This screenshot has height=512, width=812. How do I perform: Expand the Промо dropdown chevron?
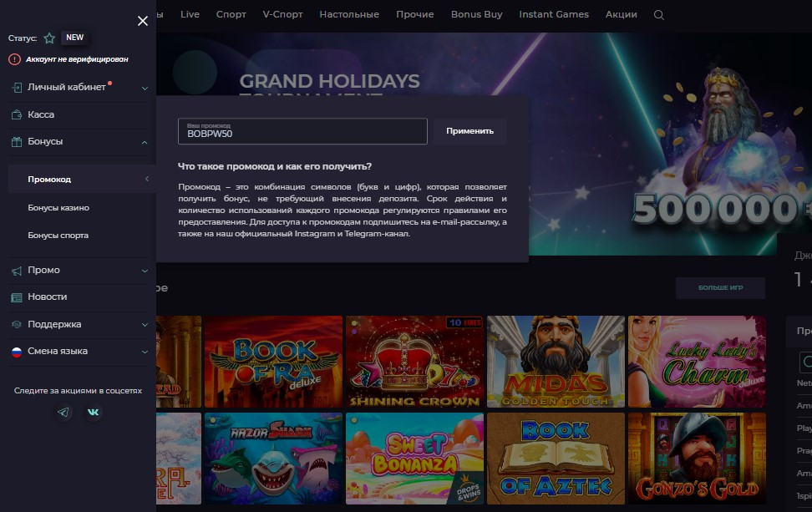145,271
